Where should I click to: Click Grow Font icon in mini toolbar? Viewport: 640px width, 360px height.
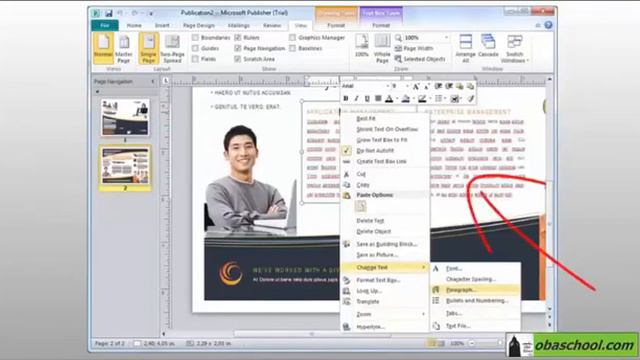coord(416,86)
